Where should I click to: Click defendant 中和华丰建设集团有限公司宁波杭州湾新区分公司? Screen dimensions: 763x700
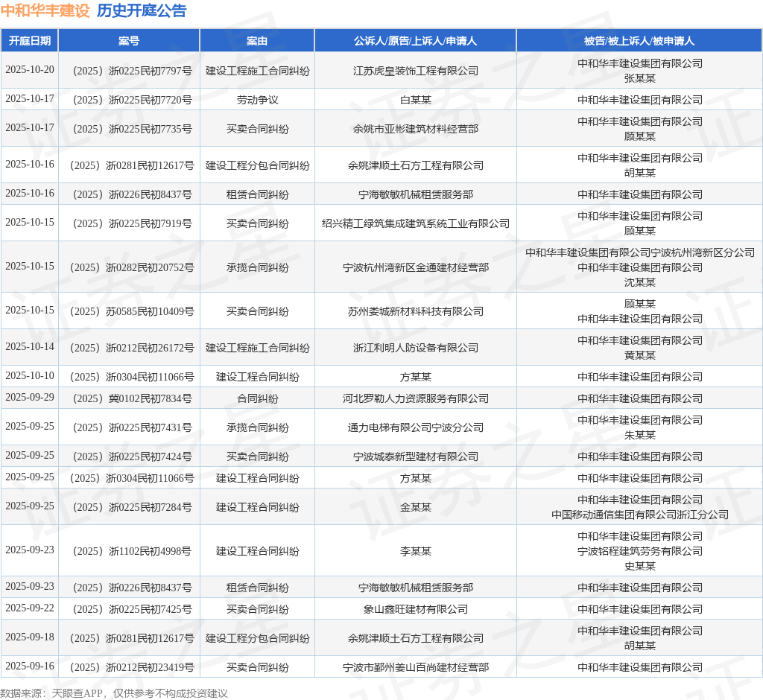(640, 253)
